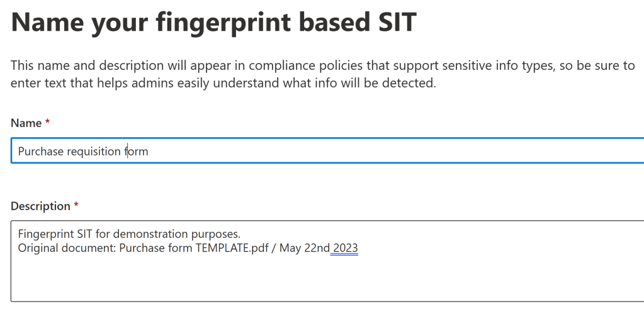Click the "Name" field label
This screenshot has height=309, width=644.
point(25,123)
